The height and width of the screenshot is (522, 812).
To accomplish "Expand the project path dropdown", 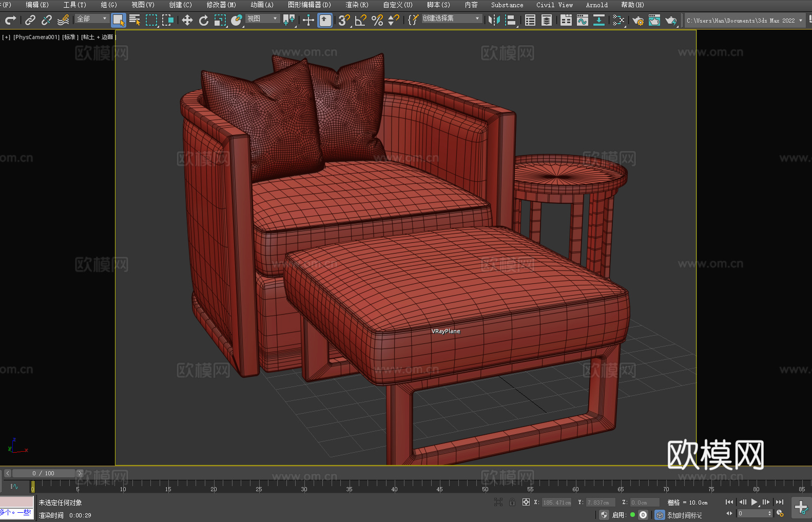I will 800,21.
